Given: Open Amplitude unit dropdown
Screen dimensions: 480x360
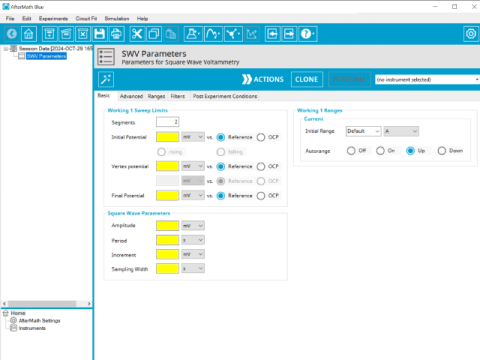Looking at the screenshot, I should click(x=193, y=226).
